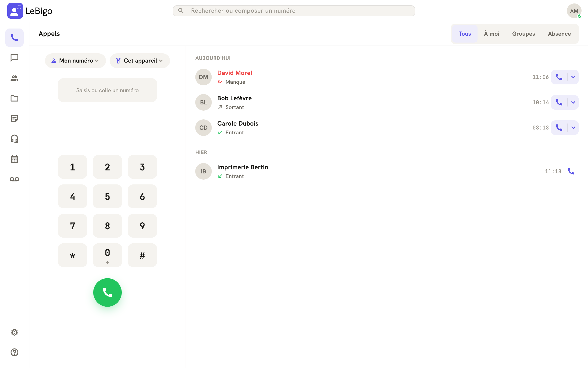The height and width of the screenshot is (368, 588).
Task: Select the David Morel missed call entry
Action: point(387,77)
